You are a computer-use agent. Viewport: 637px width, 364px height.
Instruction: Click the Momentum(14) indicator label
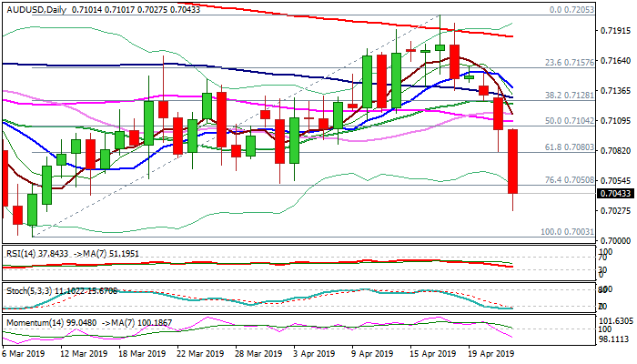tap(32, 321)
